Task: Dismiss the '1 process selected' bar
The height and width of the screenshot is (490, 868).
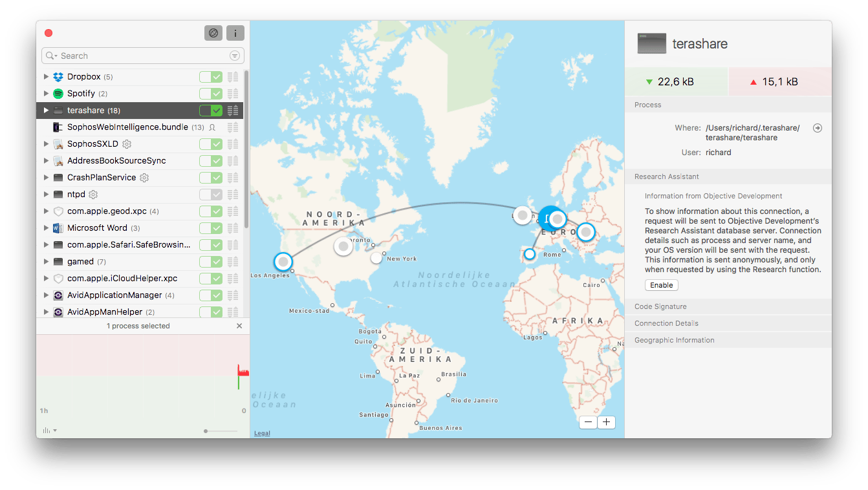Action: tap(239, 326)
